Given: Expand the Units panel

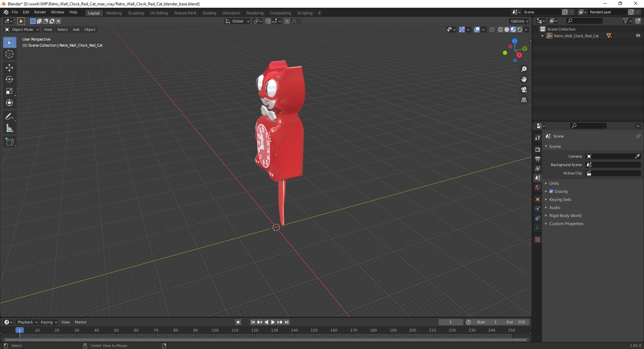Looking at the screenshot, I should pos(554,183).
